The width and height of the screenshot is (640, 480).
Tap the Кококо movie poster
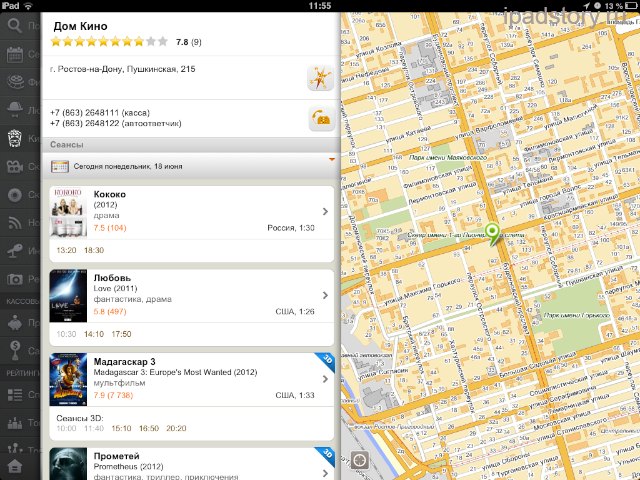[68, 212]
